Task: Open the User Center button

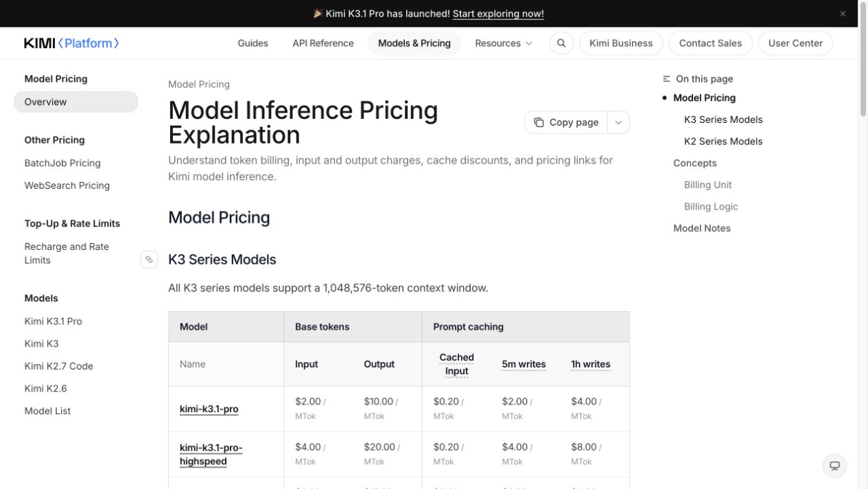Action: 795,43
